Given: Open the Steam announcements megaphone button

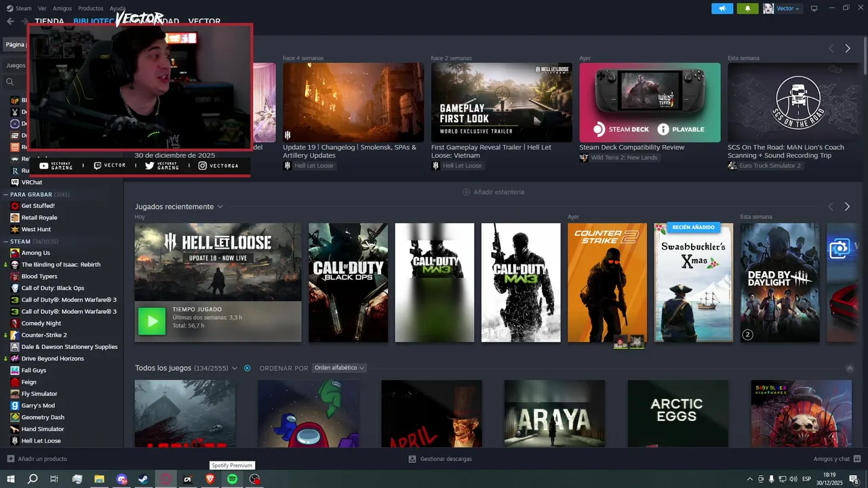Looking at the screenshot, I should (722, 8).
